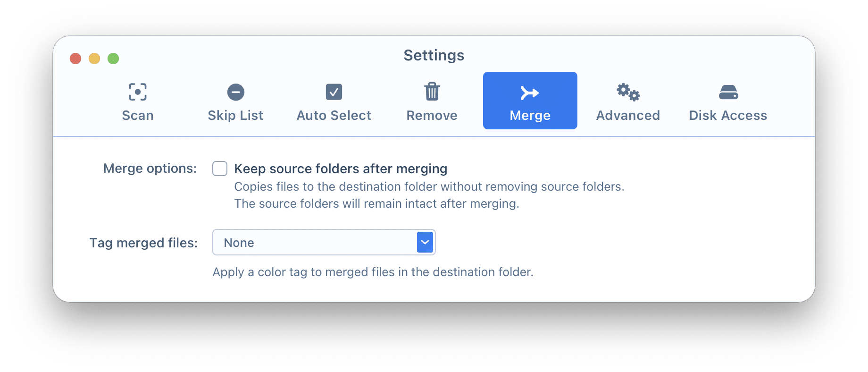Image resolution: width=868 pixels, height=372 pixels.
Task: Click the Skip List minus-circle icon
Action: (235, 92)
